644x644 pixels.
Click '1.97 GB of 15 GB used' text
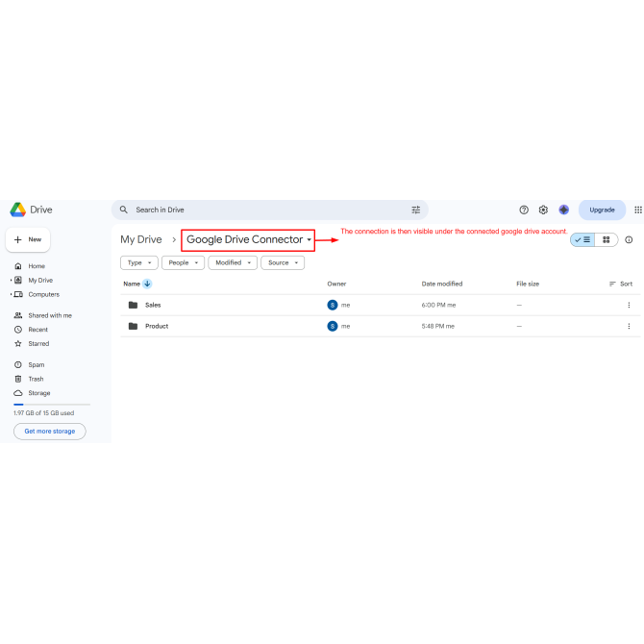43,413
